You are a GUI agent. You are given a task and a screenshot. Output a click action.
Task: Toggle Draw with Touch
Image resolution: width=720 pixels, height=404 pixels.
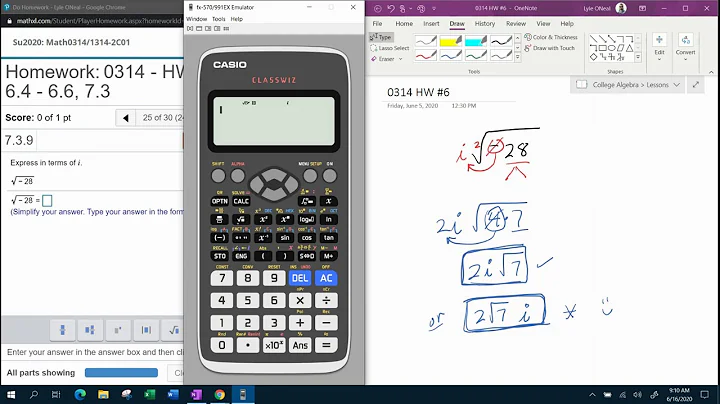pos(549,48)
